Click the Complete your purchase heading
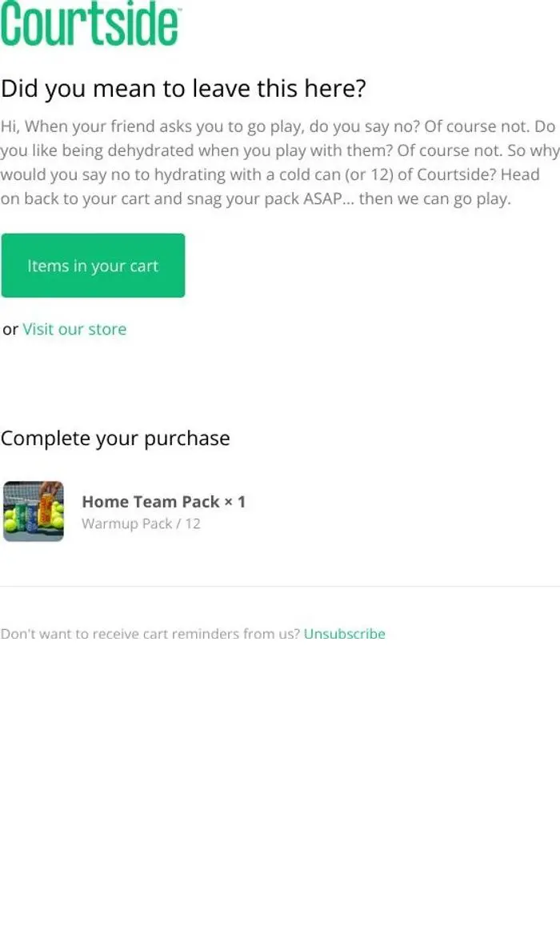Image resolution: width=560 pixels, height=934 pixels. [115, 439]
